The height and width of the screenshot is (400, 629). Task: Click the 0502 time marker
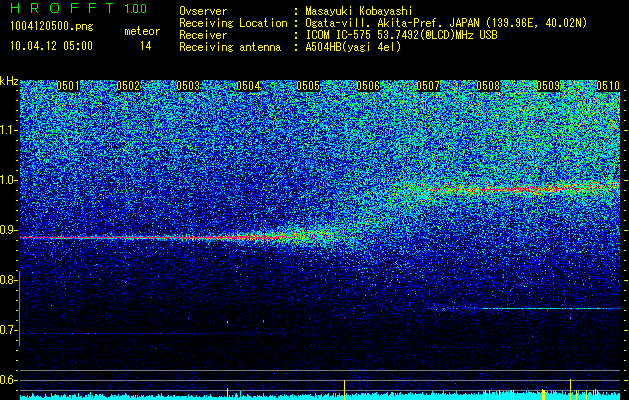[x=128, y=86]
